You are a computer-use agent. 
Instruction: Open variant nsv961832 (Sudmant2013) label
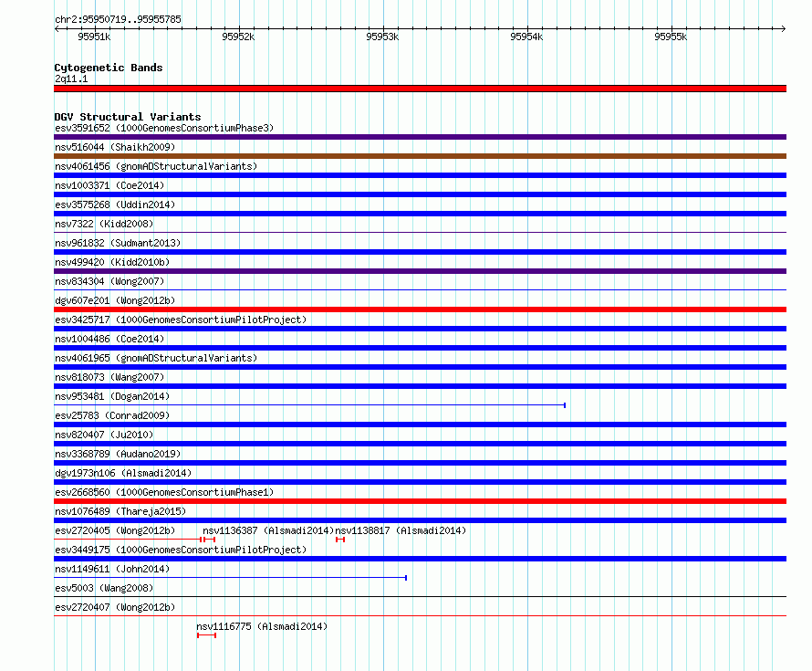coord(118,243)
